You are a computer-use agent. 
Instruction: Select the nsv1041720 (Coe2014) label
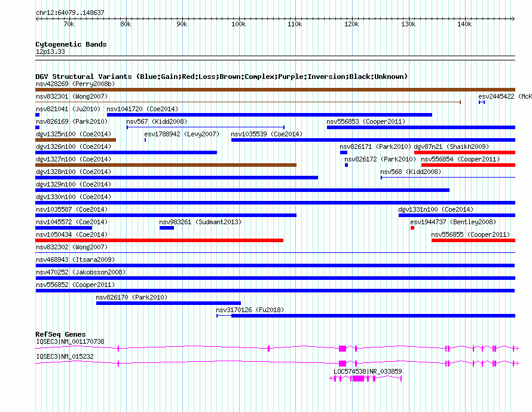point(142,109)
